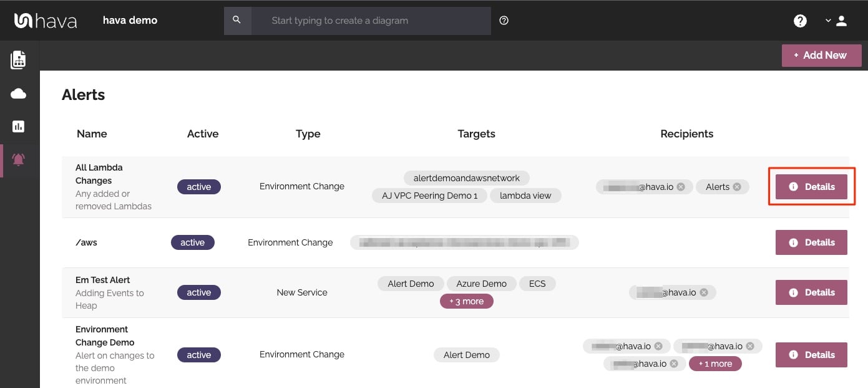This screenshot has height=388, width=868.
Task: Open the help question mark icon on top right
Action: coord(800,21)
